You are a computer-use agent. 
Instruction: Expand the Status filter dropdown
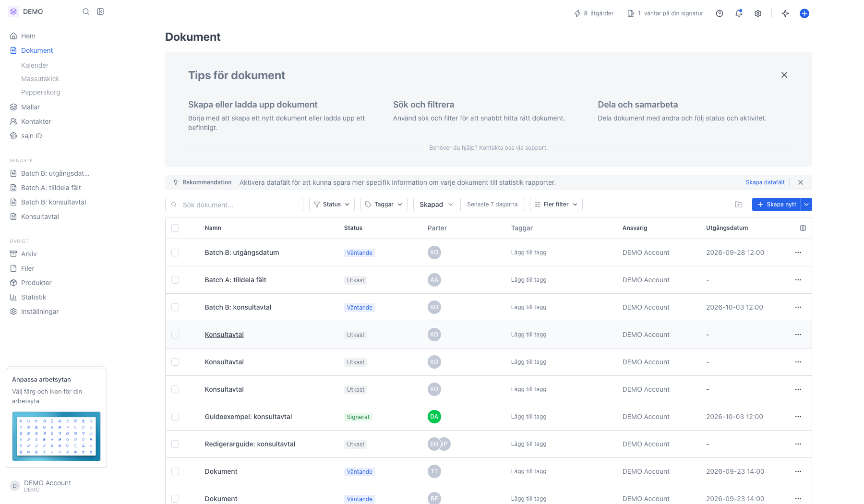[x=332, y=204]
